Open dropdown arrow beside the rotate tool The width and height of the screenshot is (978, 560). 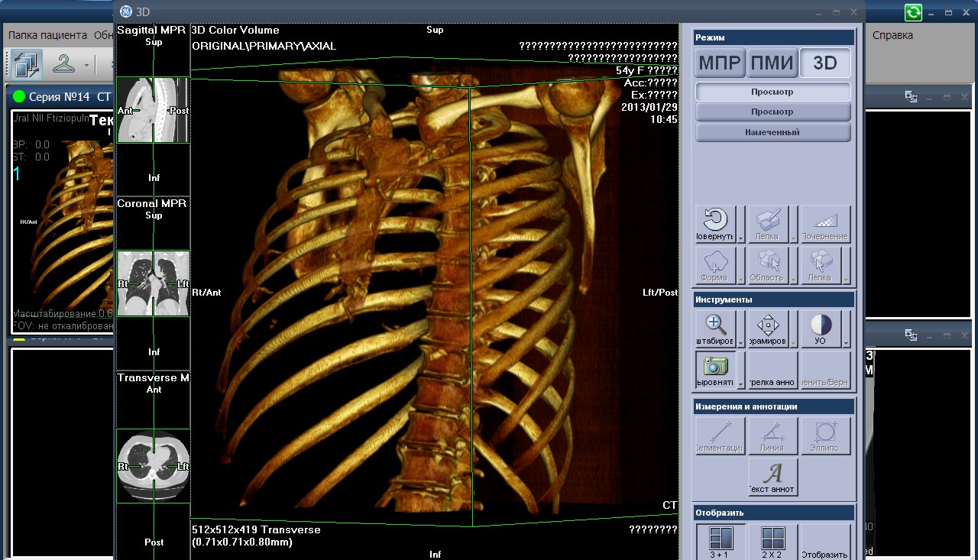741,238
